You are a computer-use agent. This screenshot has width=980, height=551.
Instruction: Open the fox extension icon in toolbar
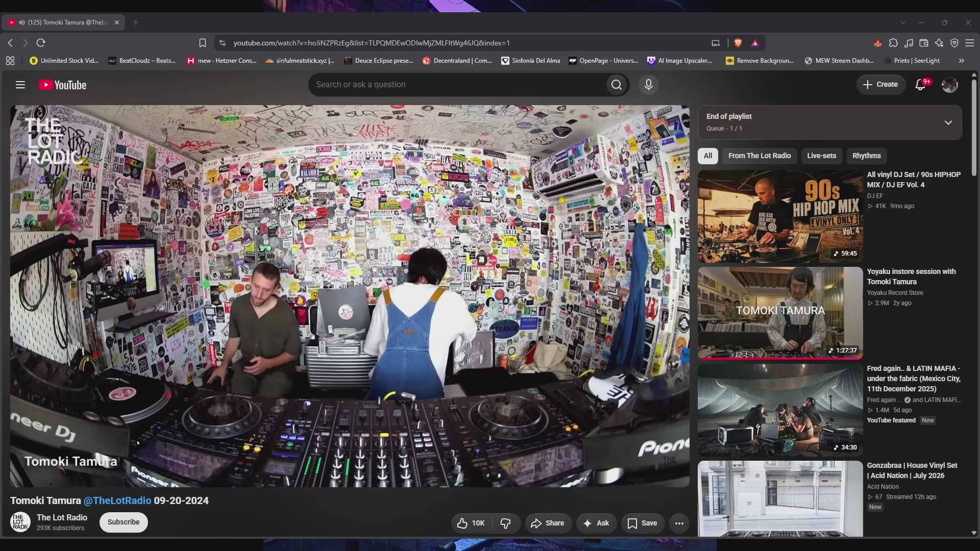[x=878, y=43]
